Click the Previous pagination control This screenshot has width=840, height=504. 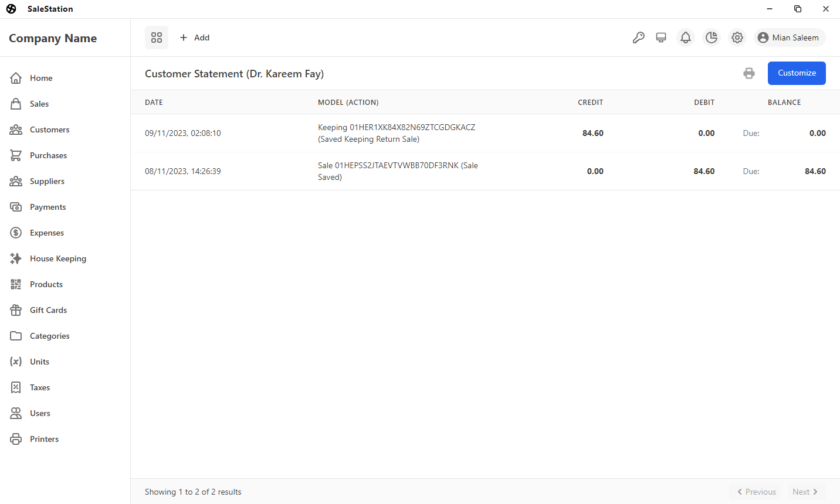coord(756,492)
